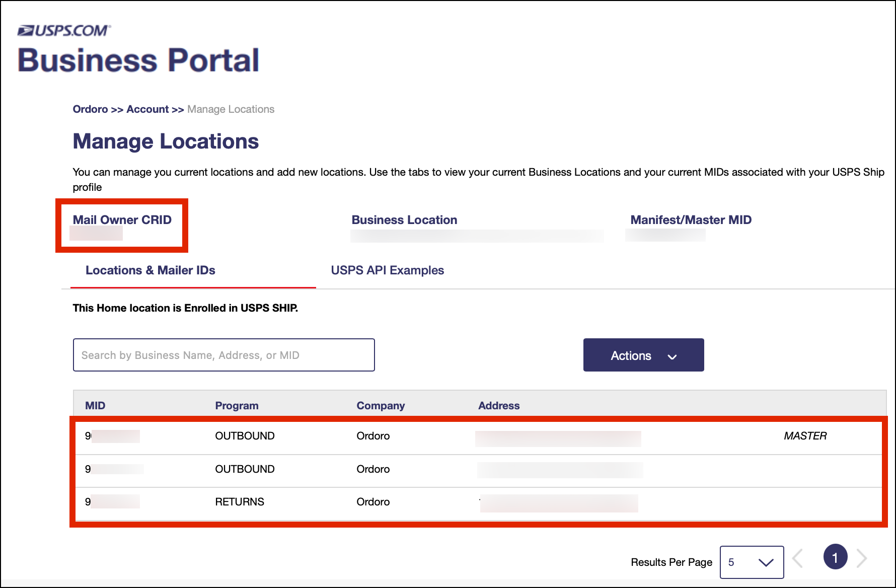Select second OUTBOUND row without MASTER label
The width and height of the screenshot is (896, 588).
coord(245,469)
